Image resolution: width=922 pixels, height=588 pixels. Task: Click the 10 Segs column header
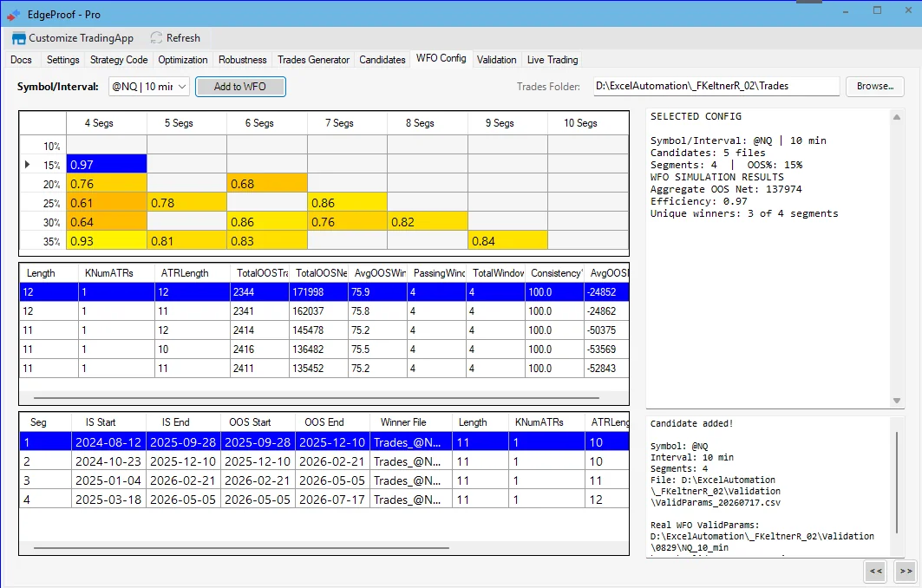tap(587, 123)
